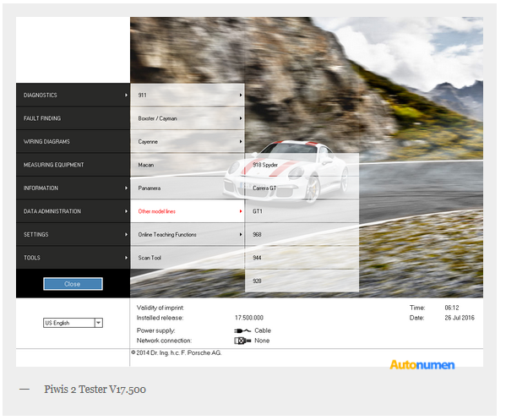Choose the Macan model line
The image size is (506, 420).
tap(188, 165)
